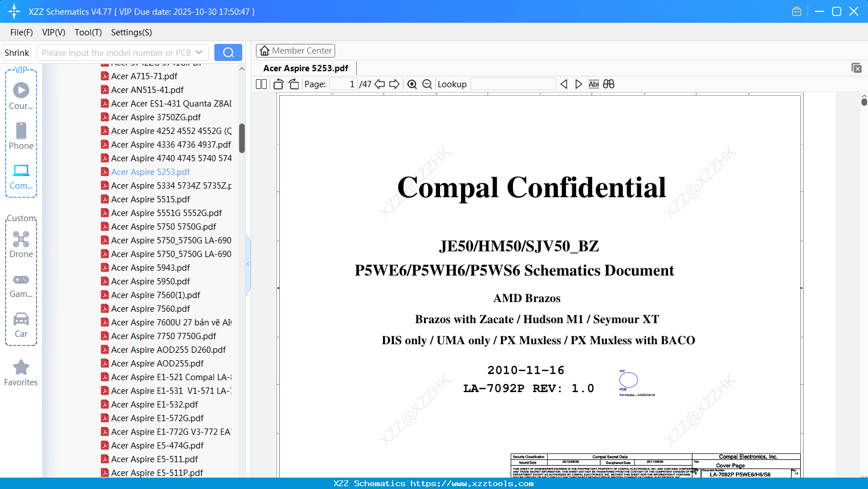The width and height of the screenshot is (868, 489).
Task: Zoom out of the schematic
Action: pyautogui.click(x=427, y=84)
